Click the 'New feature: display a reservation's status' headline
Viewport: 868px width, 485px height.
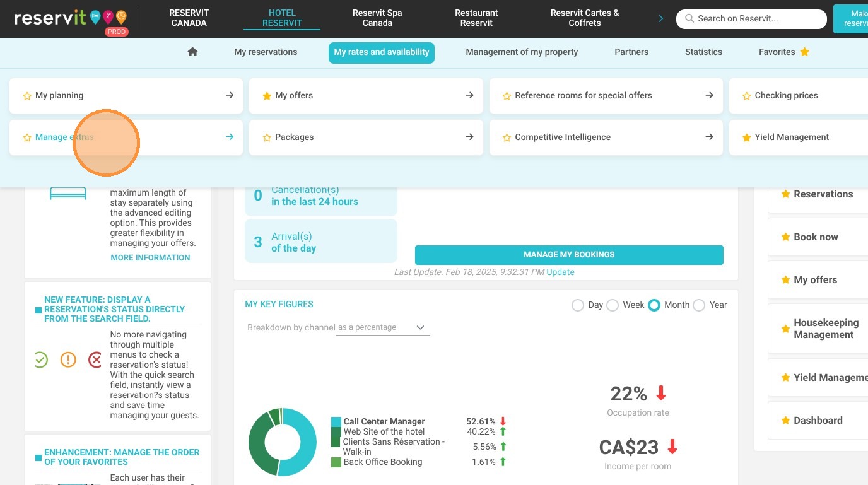click(x=115, y=310)
